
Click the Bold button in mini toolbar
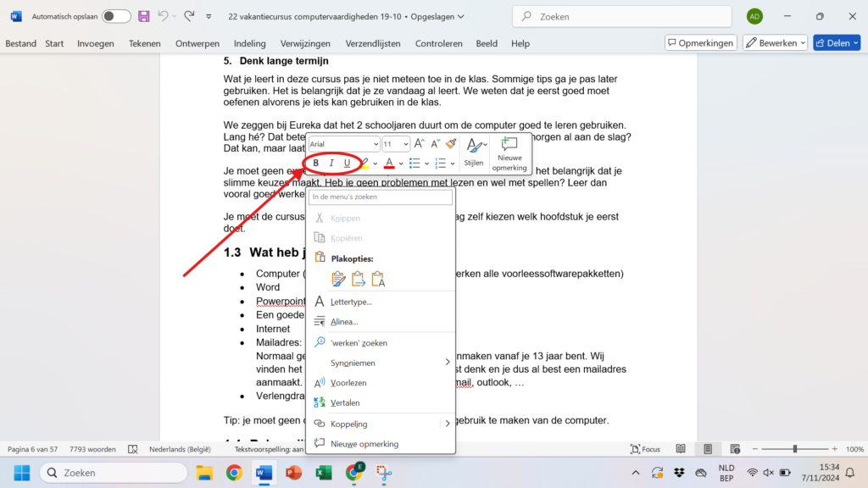click(316, 163)
